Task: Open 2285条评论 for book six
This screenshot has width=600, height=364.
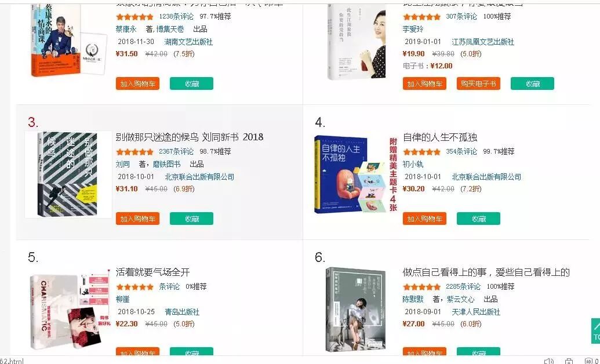Action: click(463, 287)
